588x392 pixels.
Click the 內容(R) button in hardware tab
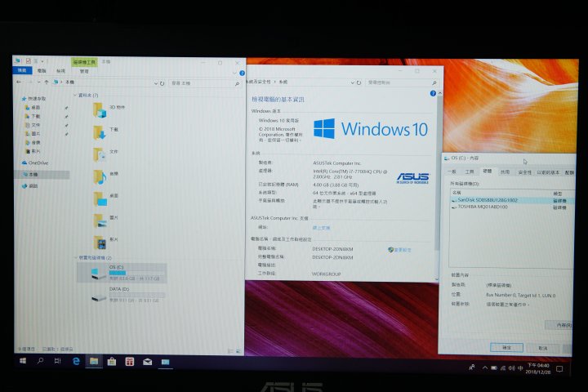[559, 325]
